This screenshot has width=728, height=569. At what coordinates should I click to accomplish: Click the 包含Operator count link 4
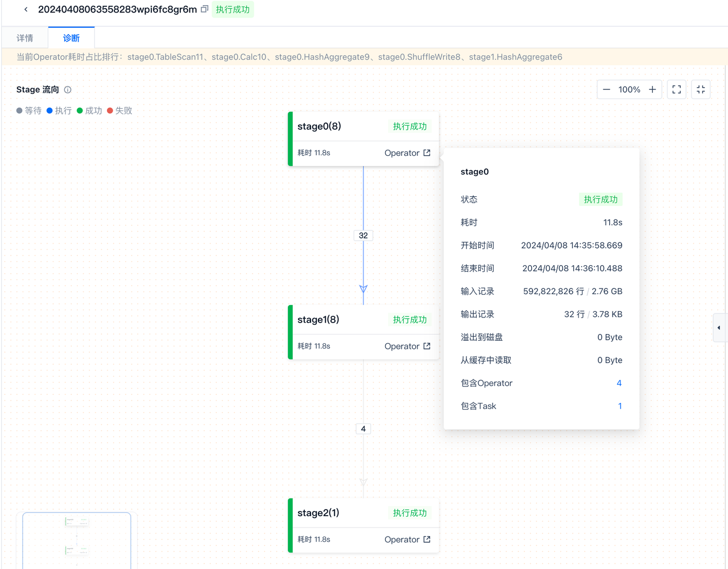(x=619, y=384)
